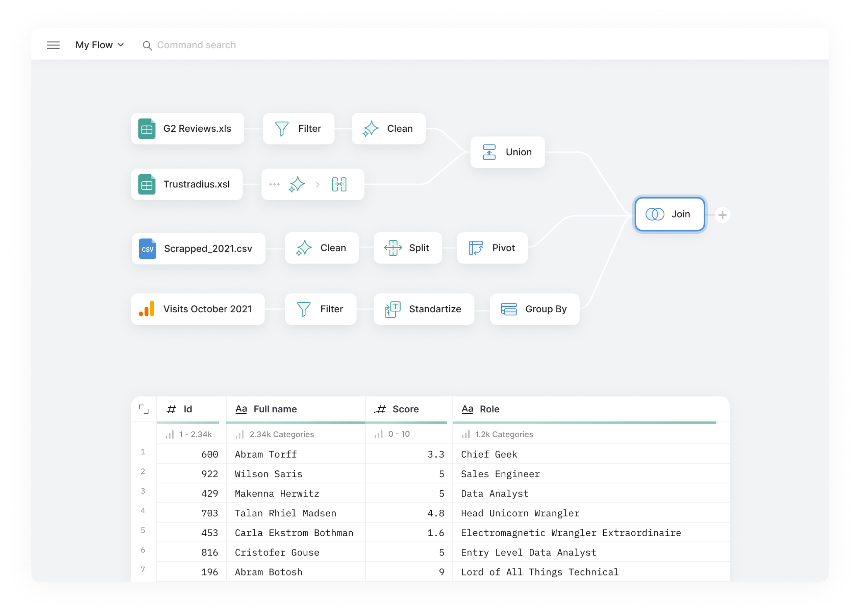Select the G2 Reviews.xls source node
Viewport: 860px width, 616px height.
point(188,129)
